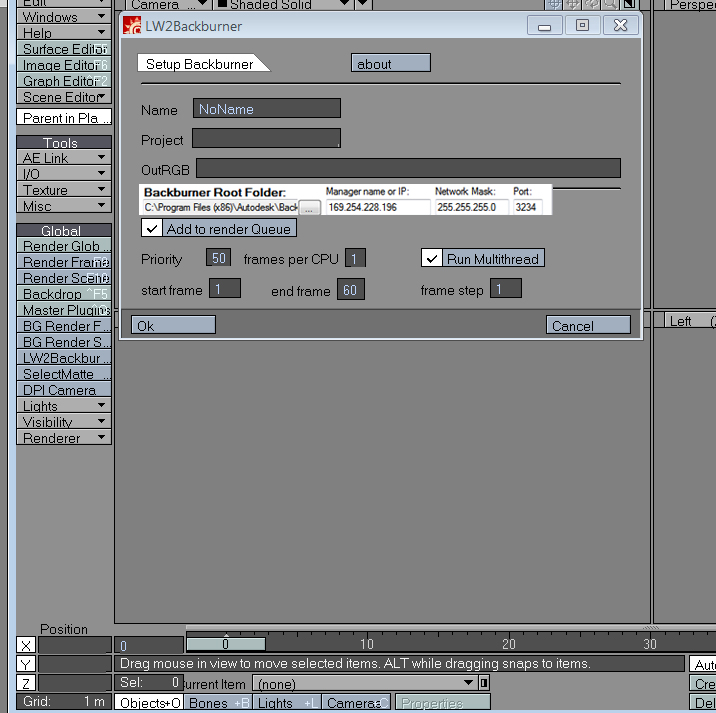Click the LW2Backburner app icon in title bar
Screen dimensions: 716x713
[x=131, y=26]
